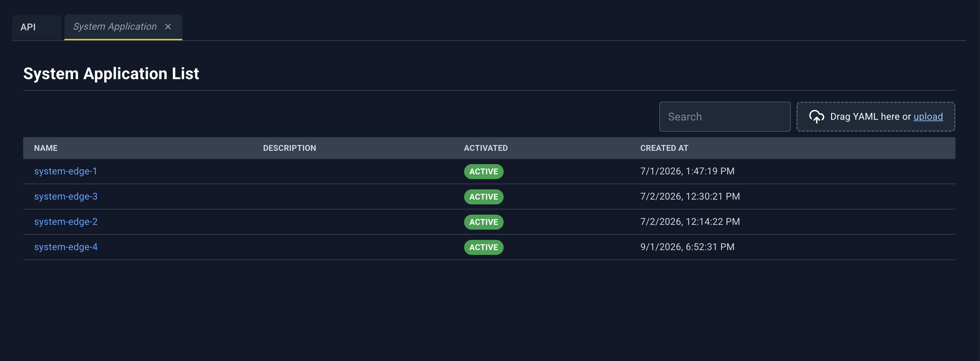Select the System Application tab
The image size is (980, 361).
pyautogui.click(x=115, y=27)
